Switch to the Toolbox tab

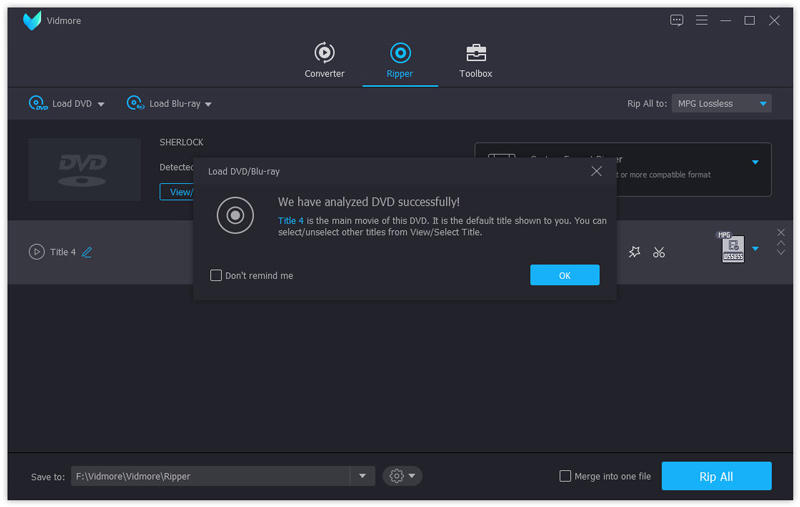475,60
